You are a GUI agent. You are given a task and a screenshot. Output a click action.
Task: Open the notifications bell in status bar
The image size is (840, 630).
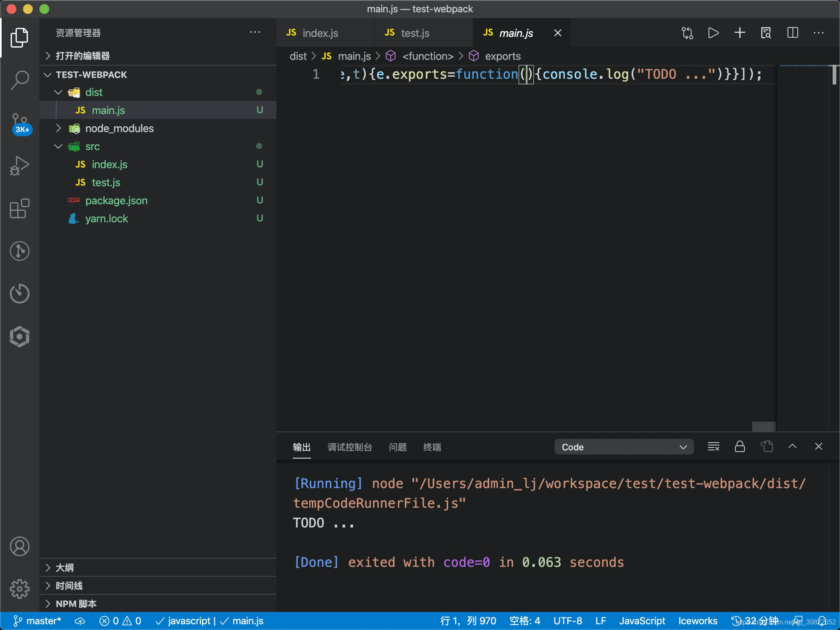(x=822, y=621)
